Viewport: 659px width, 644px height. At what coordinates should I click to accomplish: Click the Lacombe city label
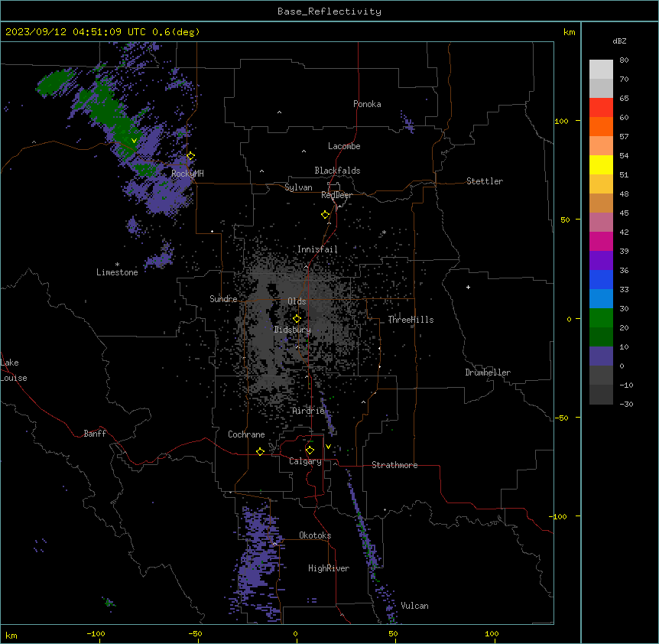click(x=344, y=146)
